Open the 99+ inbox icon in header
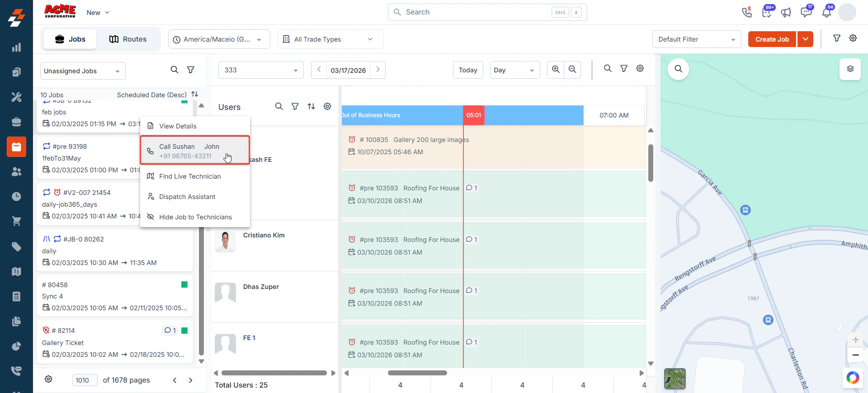The image size is (868, 393). tap(767, 12)
